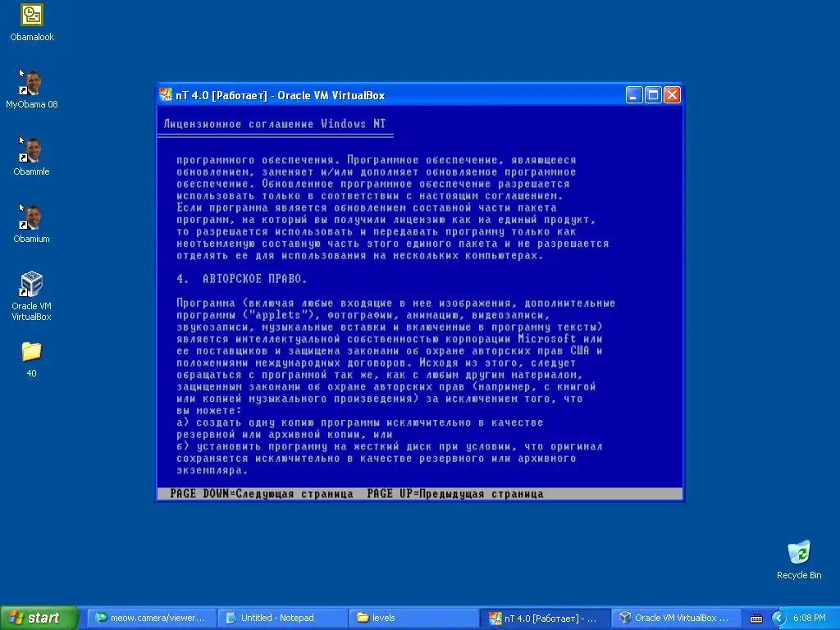Switch to meow.camera/viewer taskbar button
840x630 pixels.
pos(152,618)
